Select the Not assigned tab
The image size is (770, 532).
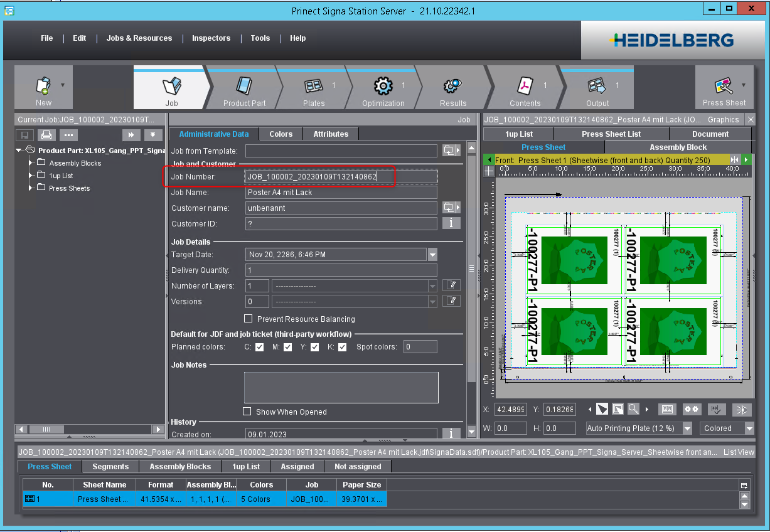(x=358, y=466)
